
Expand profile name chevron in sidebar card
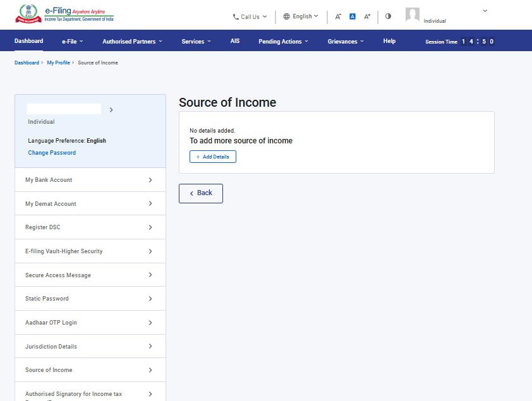pos(111,110)
